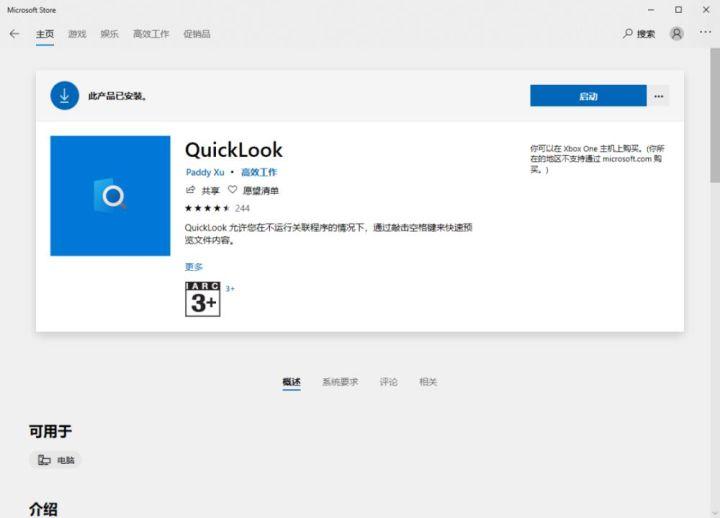Click the 共享 share icon
720x518 pixels.
[190, 190]
